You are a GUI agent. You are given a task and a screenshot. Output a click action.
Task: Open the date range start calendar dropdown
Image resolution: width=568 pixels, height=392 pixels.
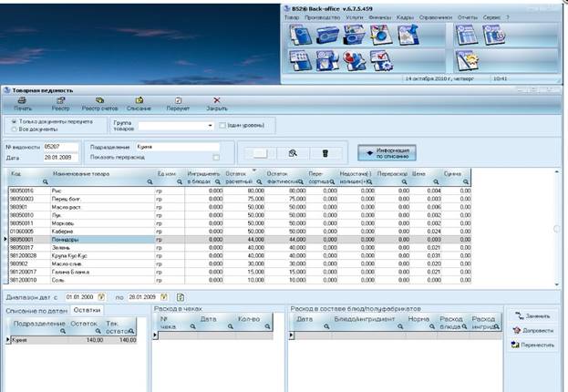103,296
